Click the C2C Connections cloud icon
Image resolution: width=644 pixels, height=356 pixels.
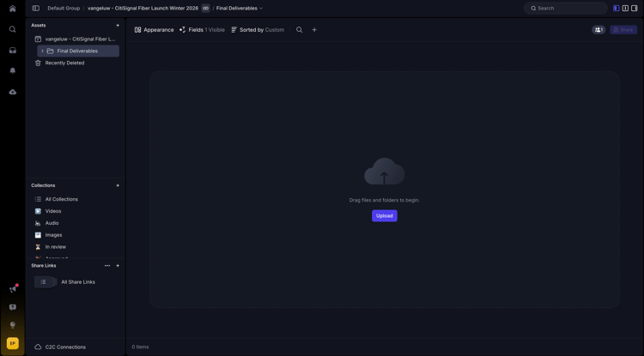click(x=38, y=347)
